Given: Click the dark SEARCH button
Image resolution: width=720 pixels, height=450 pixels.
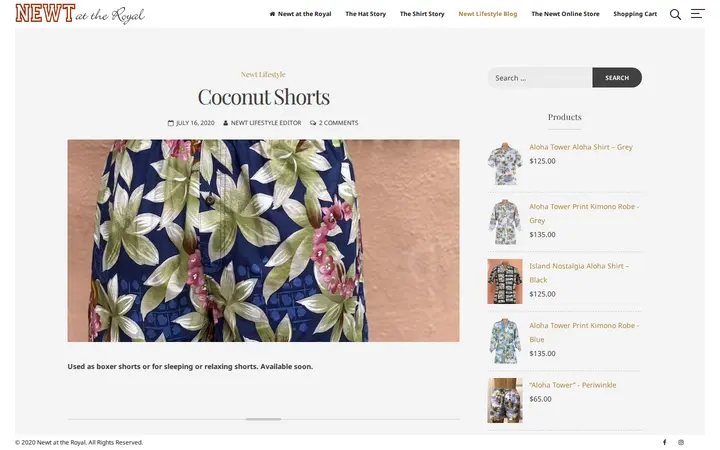Looking at the screenshot, I should [617, 78].
